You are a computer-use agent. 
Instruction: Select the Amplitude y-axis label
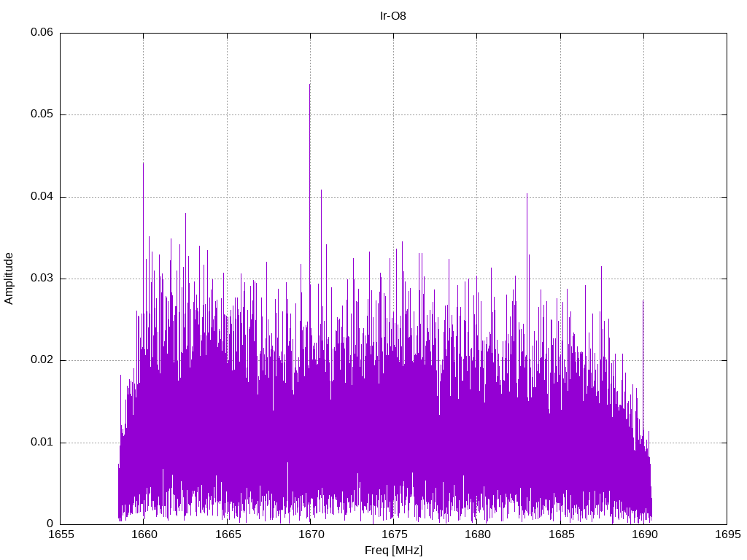(9, 279)
